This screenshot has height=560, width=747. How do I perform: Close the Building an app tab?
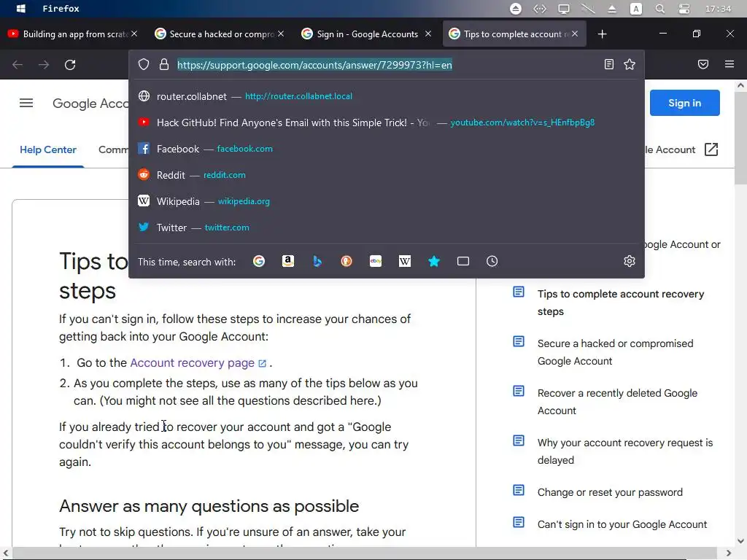(134, 34)
